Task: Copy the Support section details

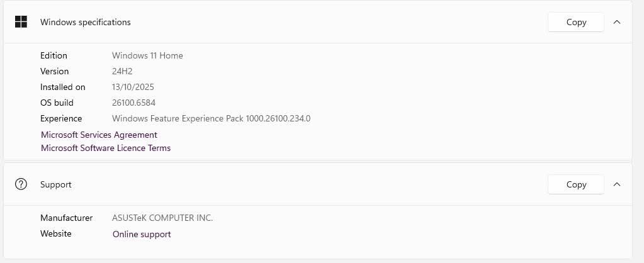Action: (x=576, y=184)
